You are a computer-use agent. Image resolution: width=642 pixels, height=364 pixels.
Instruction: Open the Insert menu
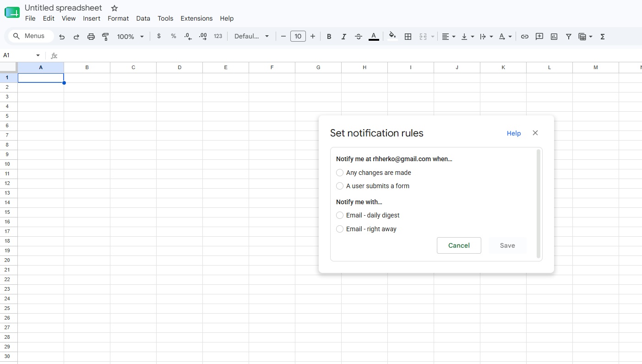92,18
